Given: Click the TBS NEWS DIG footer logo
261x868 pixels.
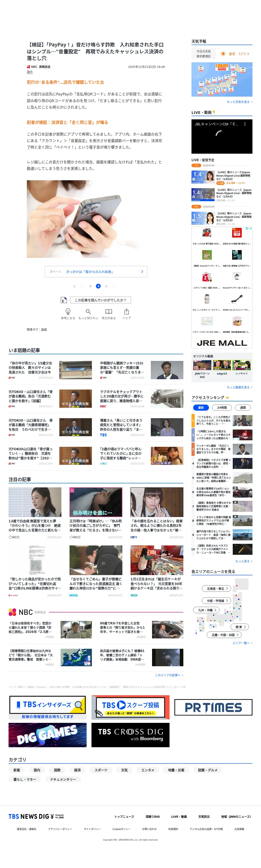Looking at the screenshot, I should [36, 816].
